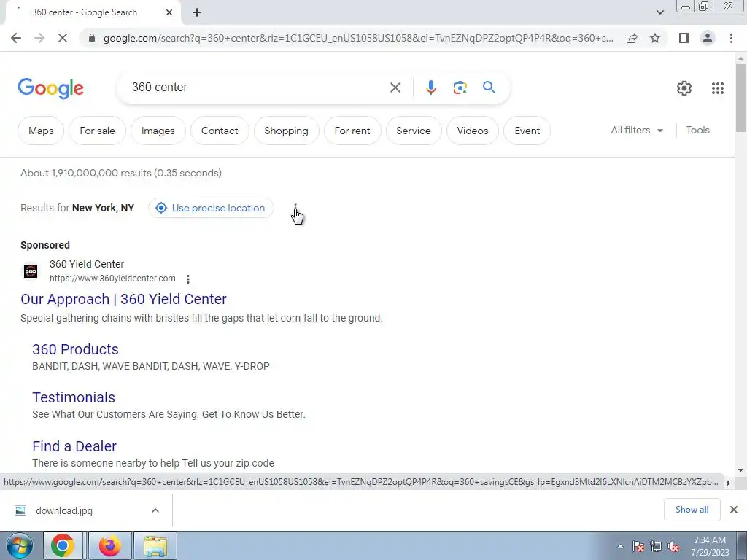Open the tab search dropdown
The image size is (747, 560).
(659, 12)
